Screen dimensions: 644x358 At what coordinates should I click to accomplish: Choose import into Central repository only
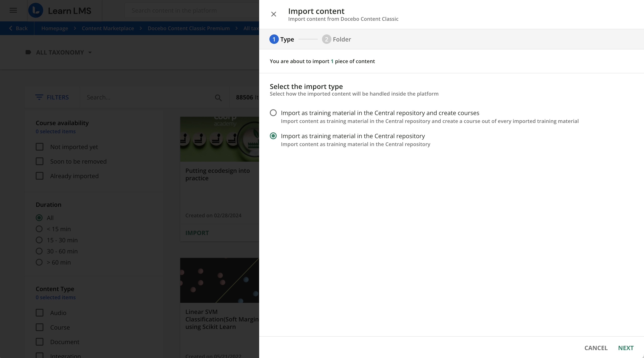coord(273,136)
